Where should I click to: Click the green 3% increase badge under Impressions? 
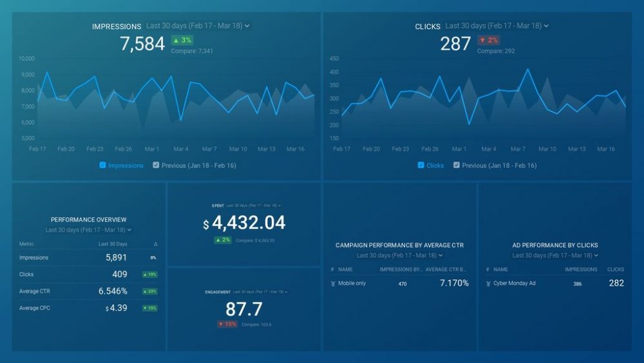point(182,40)
